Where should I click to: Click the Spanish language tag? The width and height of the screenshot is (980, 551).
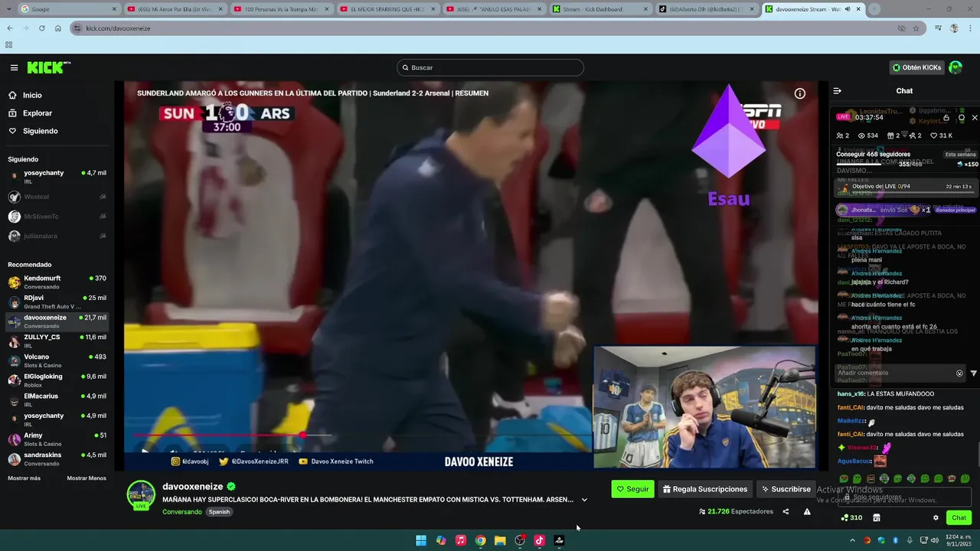coord(219,512)
